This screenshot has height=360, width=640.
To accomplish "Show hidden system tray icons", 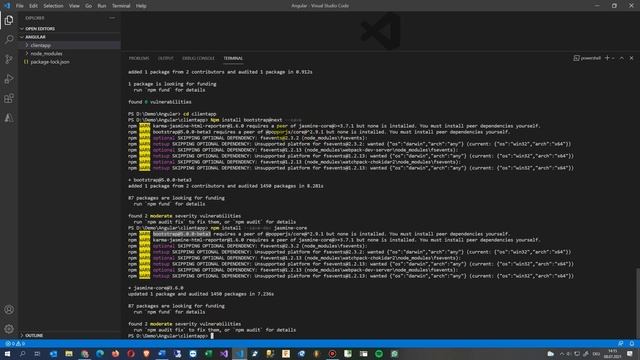I will click(x=562, y=353).
